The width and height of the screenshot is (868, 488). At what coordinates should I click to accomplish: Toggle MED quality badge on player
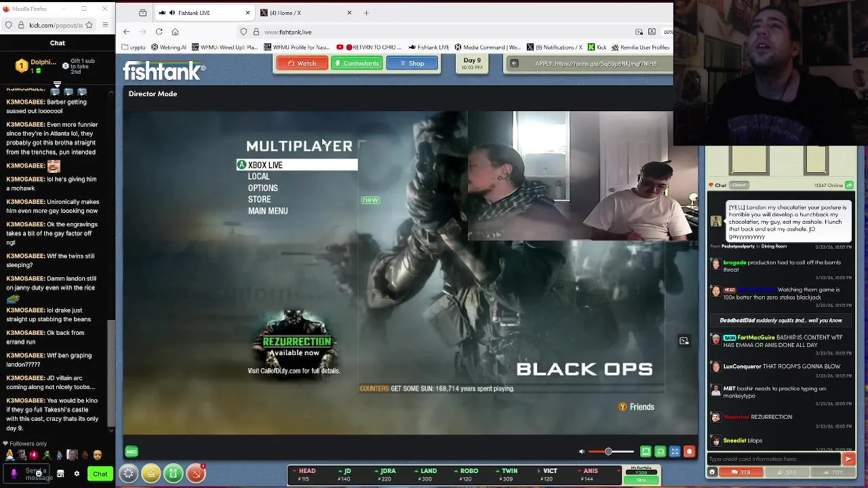[x=132, y=451]
